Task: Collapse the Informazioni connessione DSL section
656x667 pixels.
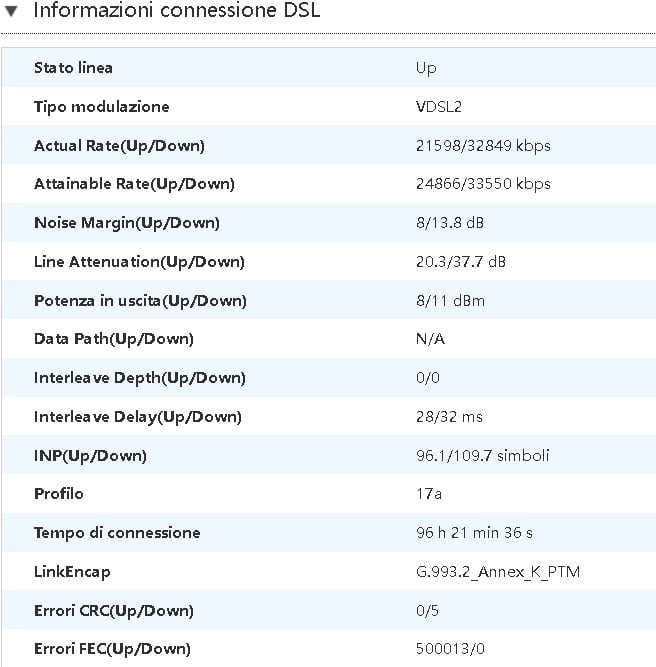Action: (11, 11)
